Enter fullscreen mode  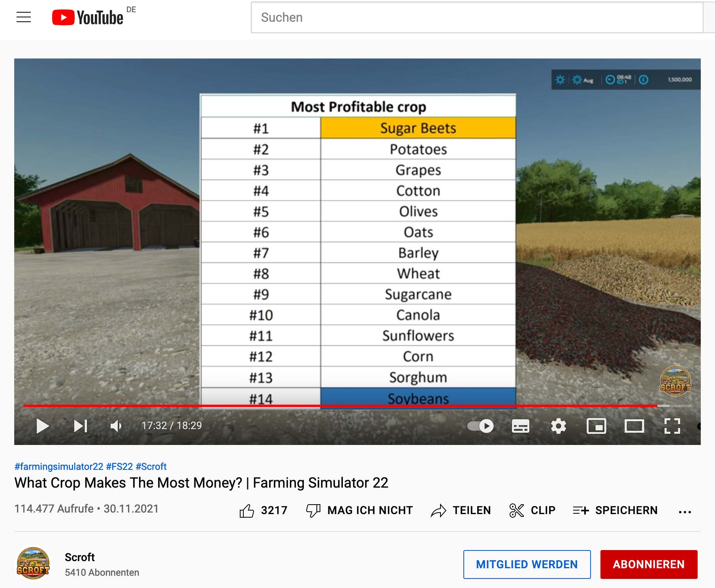pos(672,426)
